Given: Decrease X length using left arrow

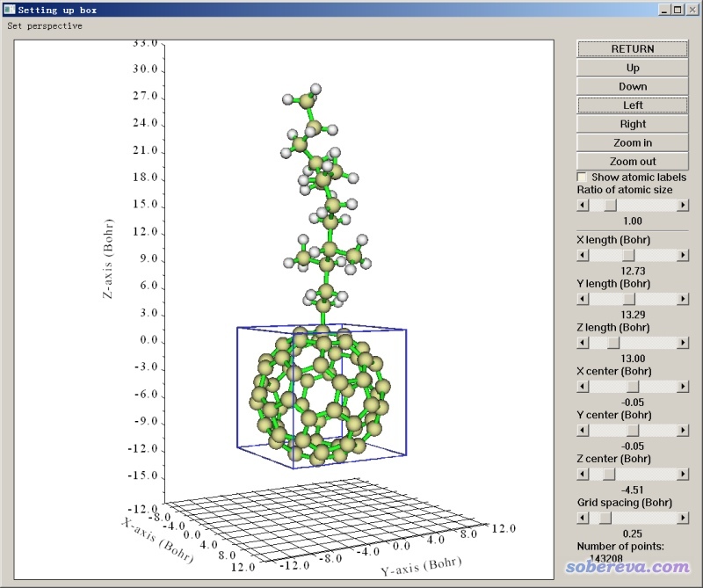Looking at the screenshot, I should tap(583, 255).
